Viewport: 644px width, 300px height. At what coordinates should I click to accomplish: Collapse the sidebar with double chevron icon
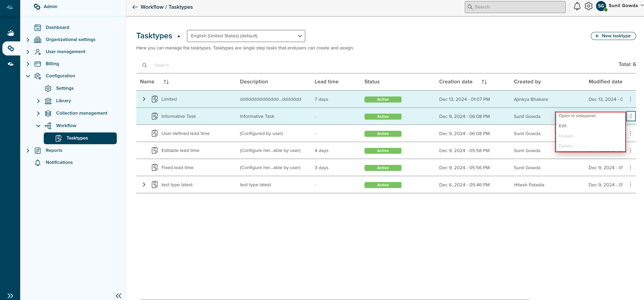tap(118, 296)
